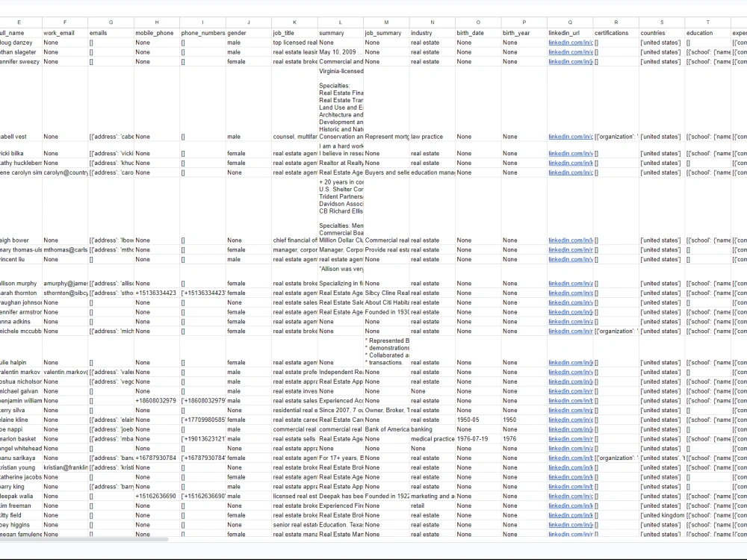Click the 'linkedin_url' header cell

(570, 33)
